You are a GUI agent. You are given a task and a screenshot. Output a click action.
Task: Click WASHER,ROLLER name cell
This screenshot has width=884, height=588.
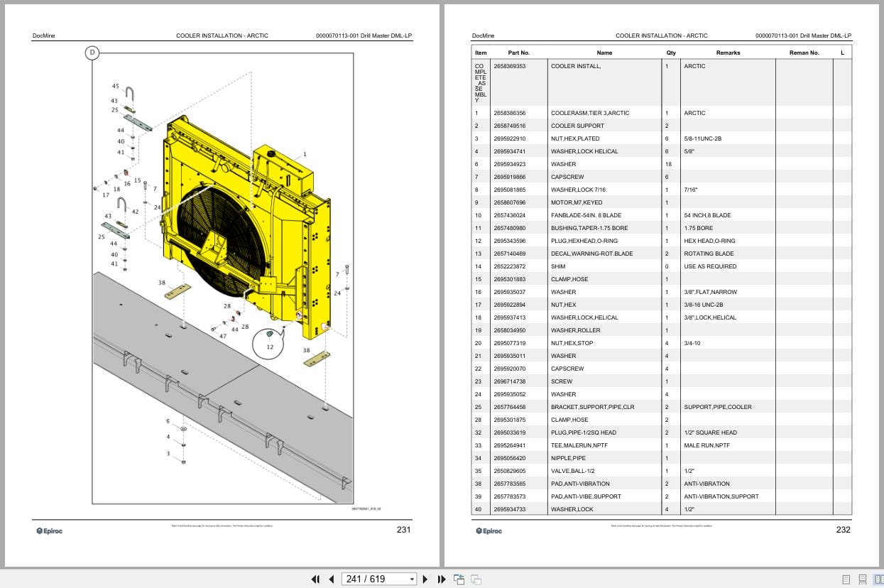[x=575, y=330]
